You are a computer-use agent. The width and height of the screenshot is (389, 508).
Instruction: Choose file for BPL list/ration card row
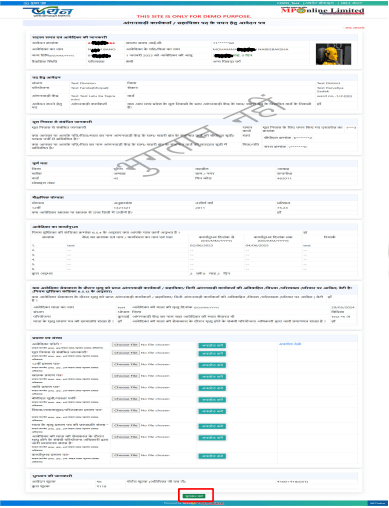tap(126, 399)
